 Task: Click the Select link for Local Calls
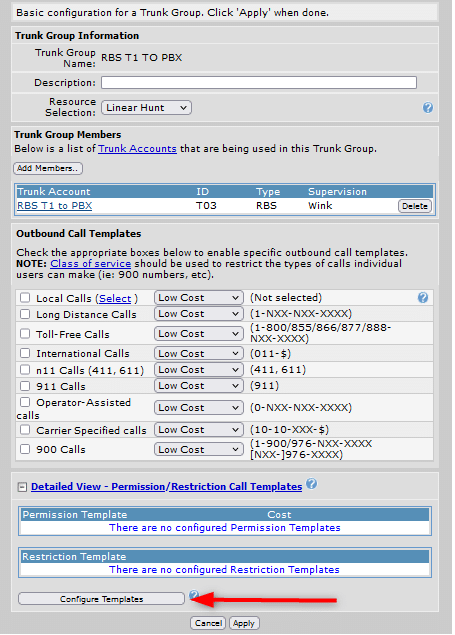[115, 298]
